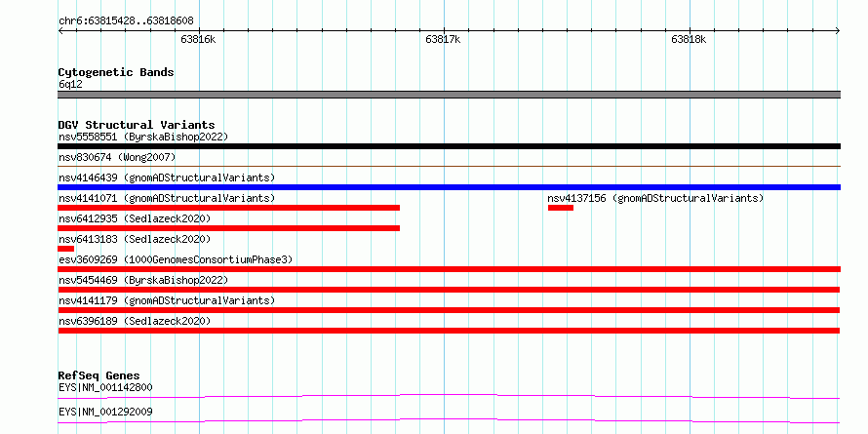
Task: Select the EYS NM_001142800 magenta gene line
Action: click(x=449, y=396)
